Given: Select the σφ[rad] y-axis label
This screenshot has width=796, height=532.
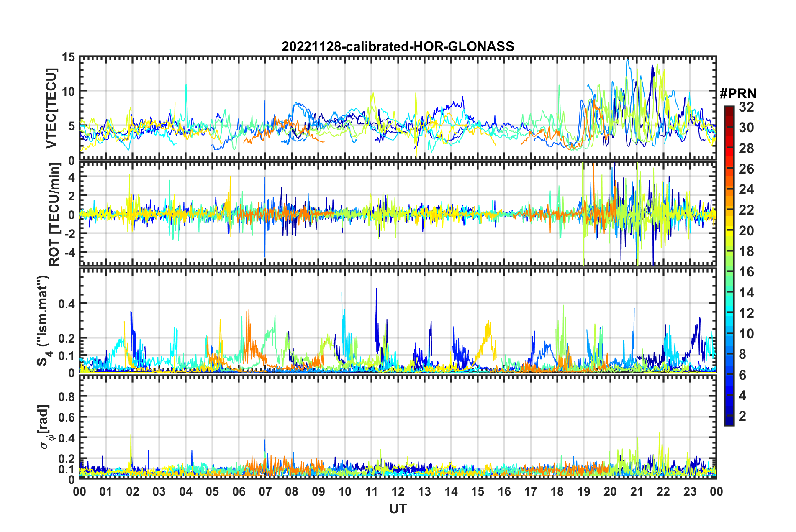Looking at the screenshot, I should point(44,427).
